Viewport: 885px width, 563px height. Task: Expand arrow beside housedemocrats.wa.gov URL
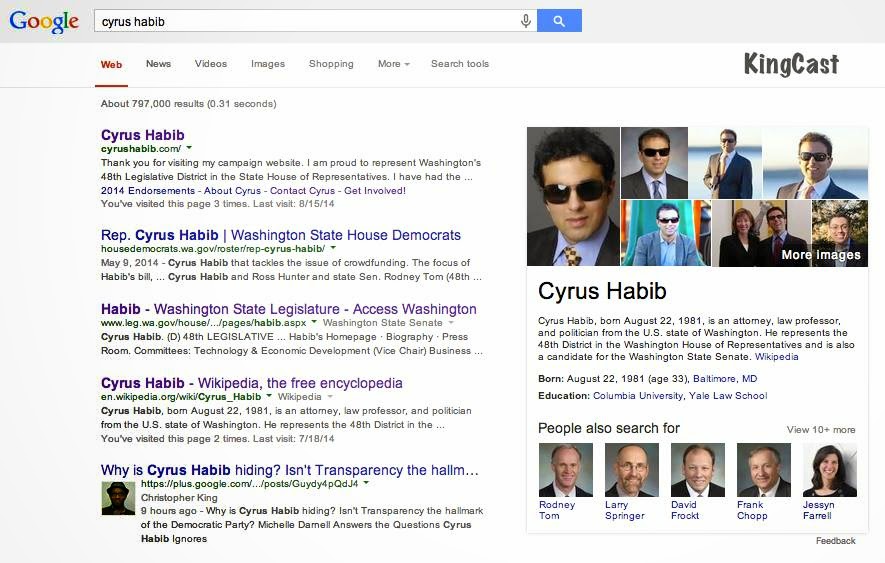point(333,248)
